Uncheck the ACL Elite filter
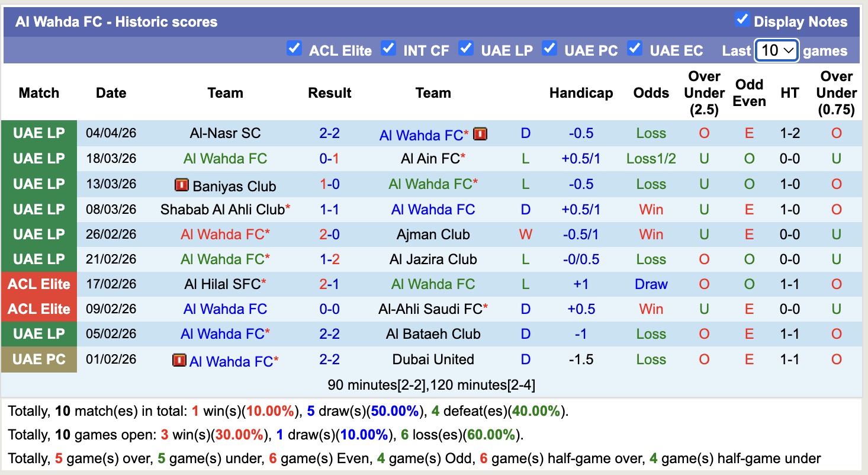Screen dimensions: 868x475 294,49
